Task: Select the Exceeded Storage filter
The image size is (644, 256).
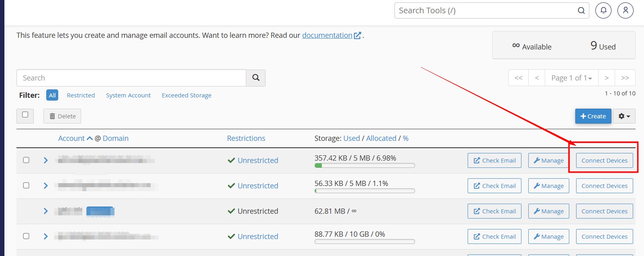Action: click(x=186, y=95)
